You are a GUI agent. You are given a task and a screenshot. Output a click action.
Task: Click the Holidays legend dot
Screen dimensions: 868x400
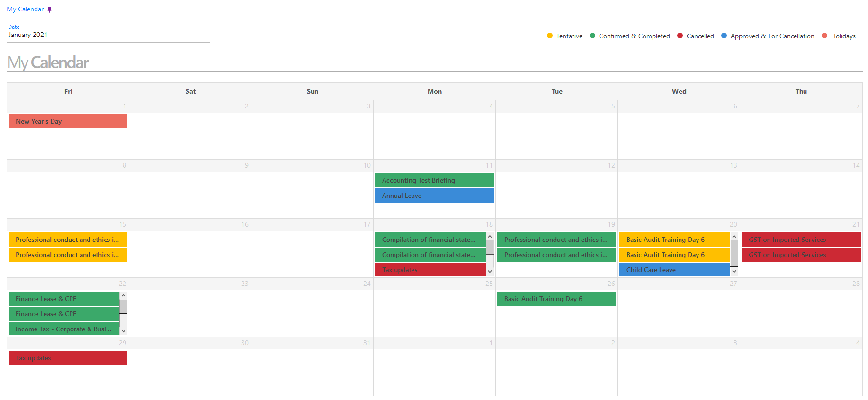[x=824, y=36]
